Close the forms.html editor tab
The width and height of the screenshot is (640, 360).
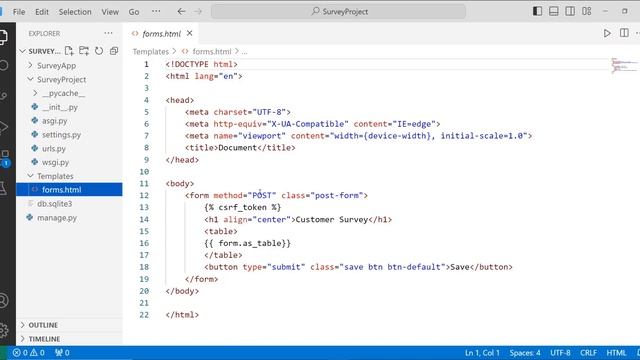click(189, 33)
